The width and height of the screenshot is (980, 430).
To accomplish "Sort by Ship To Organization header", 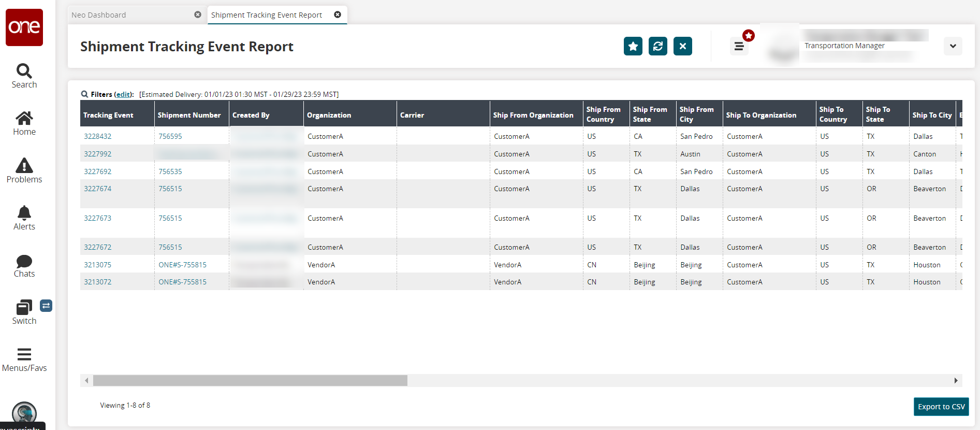I will coord(769,113).
